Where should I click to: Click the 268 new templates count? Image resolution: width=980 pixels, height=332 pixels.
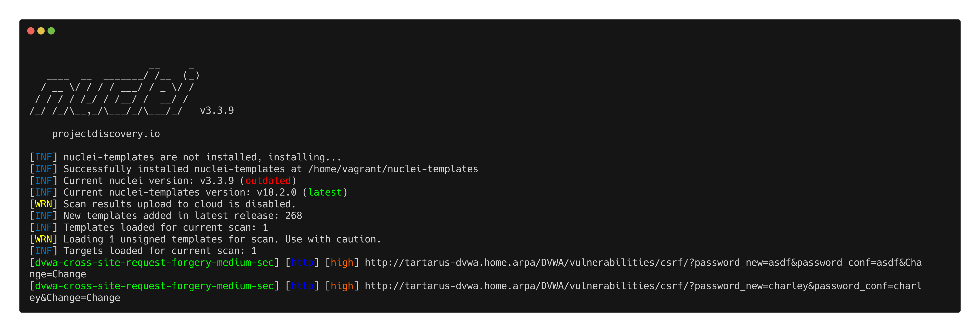click(x=293, y=216)
